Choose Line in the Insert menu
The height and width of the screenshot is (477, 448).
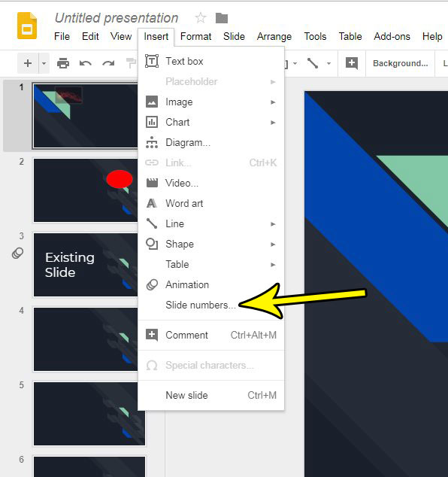(211, 224)
